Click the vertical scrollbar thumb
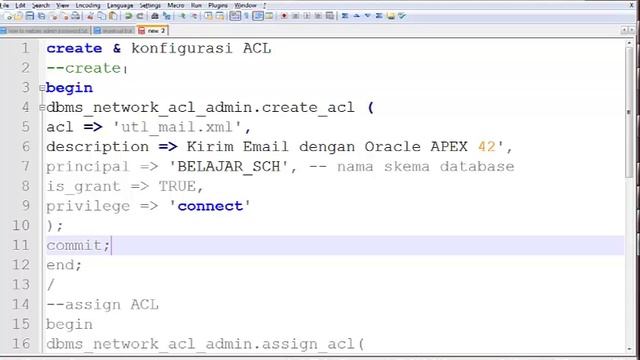 (629, 112)
